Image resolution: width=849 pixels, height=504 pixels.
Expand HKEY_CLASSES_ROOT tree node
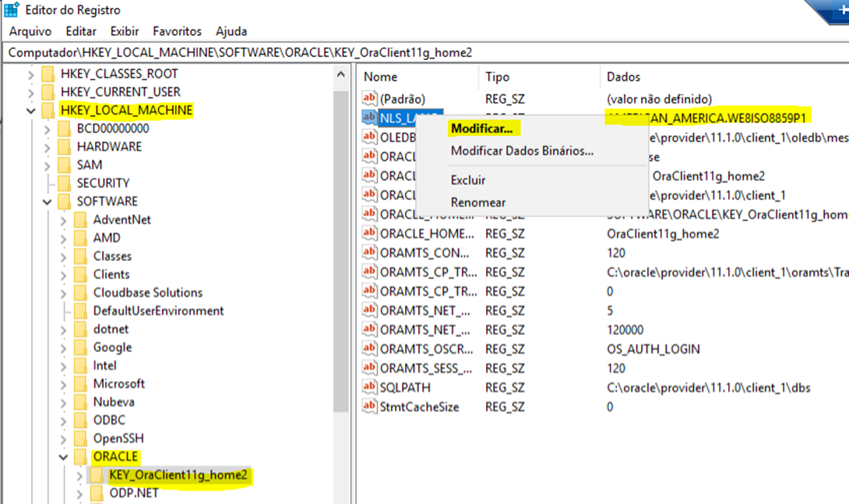[31, 74]
